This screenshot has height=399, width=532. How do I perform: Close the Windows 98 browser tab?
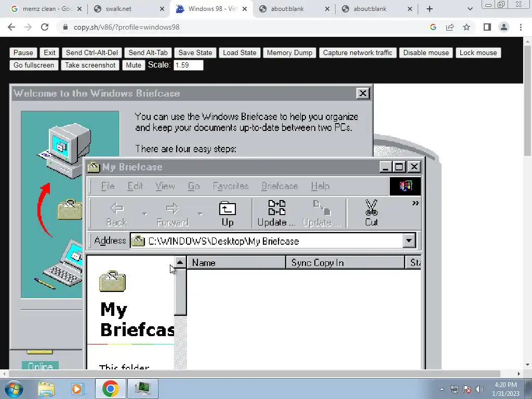tap(245, 9)
